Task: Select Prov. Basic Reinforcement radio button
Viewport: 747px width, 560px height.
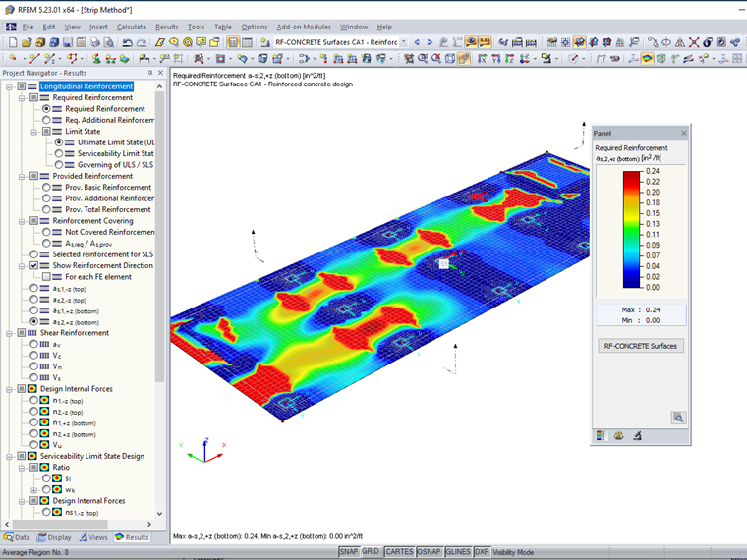Action: (x=46, y=187)
